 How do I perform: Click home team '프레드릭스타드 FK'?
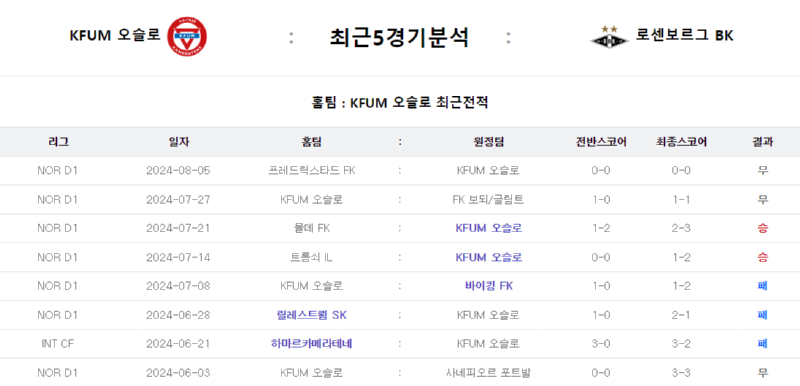pos(312,171)
